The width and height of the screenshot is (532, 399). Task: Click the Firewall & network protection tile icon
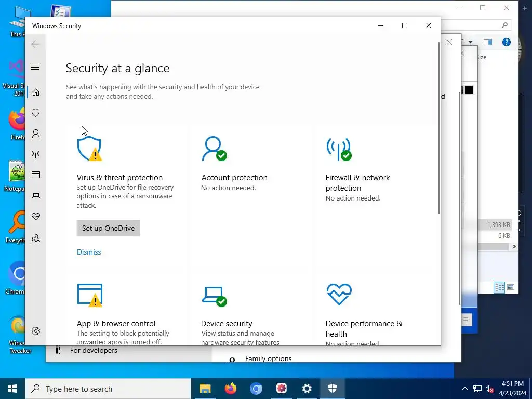coord(339,149)
